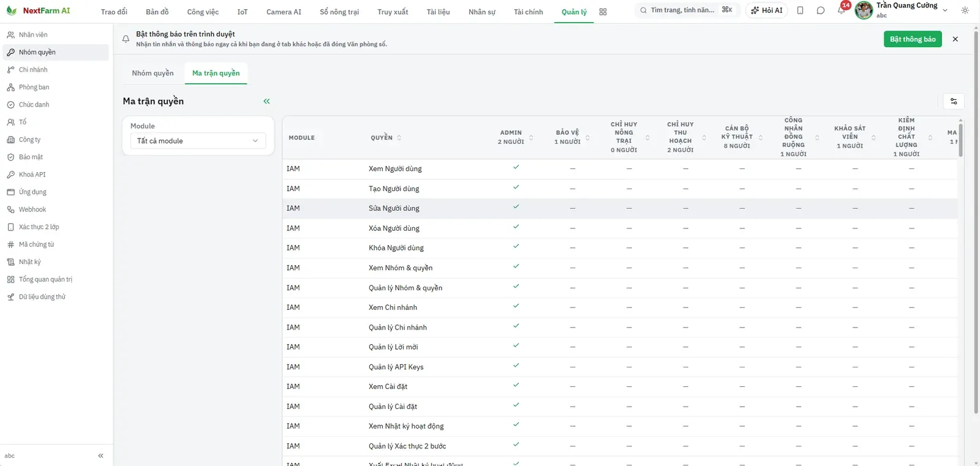Open Phòng ban in sidebar
Viewport: 980px width, 466px height.
(56, 87)
